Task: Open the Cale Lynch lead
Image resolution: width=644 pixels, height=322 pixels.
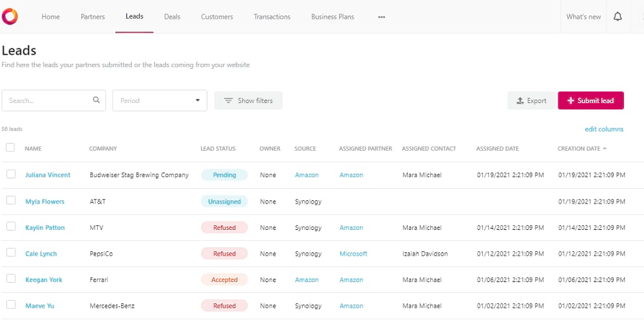Action: [41, 254]
